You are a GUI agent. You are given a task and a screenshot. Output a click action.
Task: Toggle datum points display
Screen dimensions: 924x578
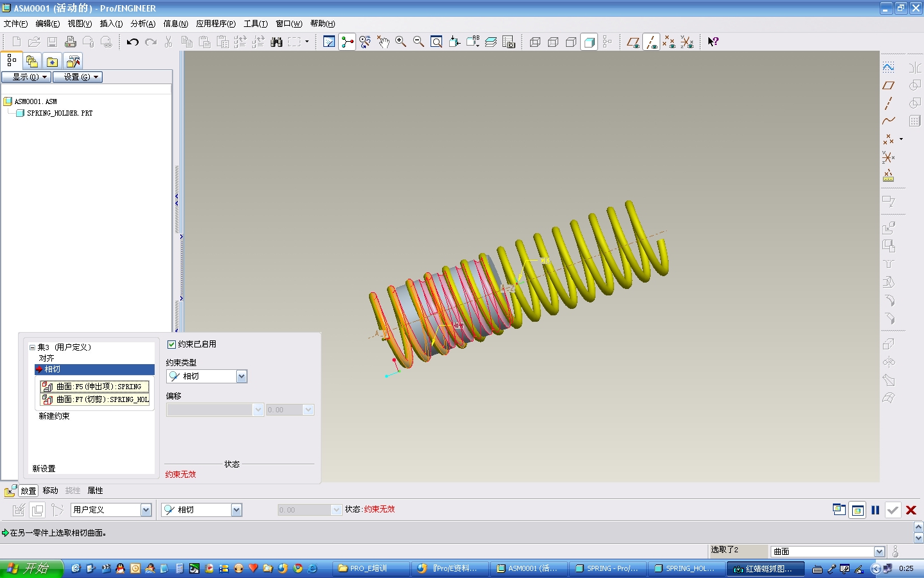coord(669,42)
